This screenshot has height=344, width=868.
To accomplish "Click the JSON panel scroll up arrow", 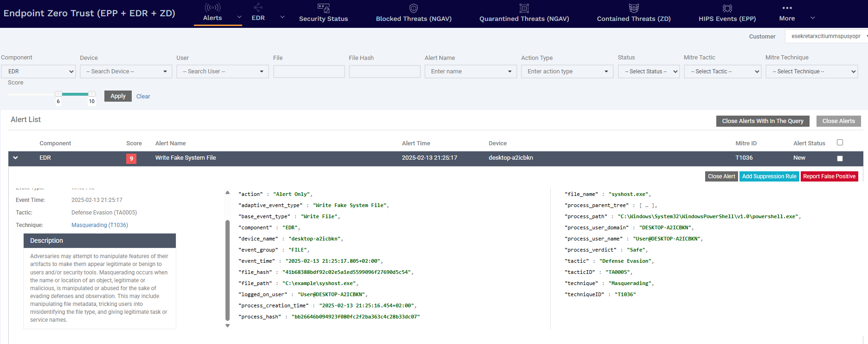I will click(x=227, y=192).
